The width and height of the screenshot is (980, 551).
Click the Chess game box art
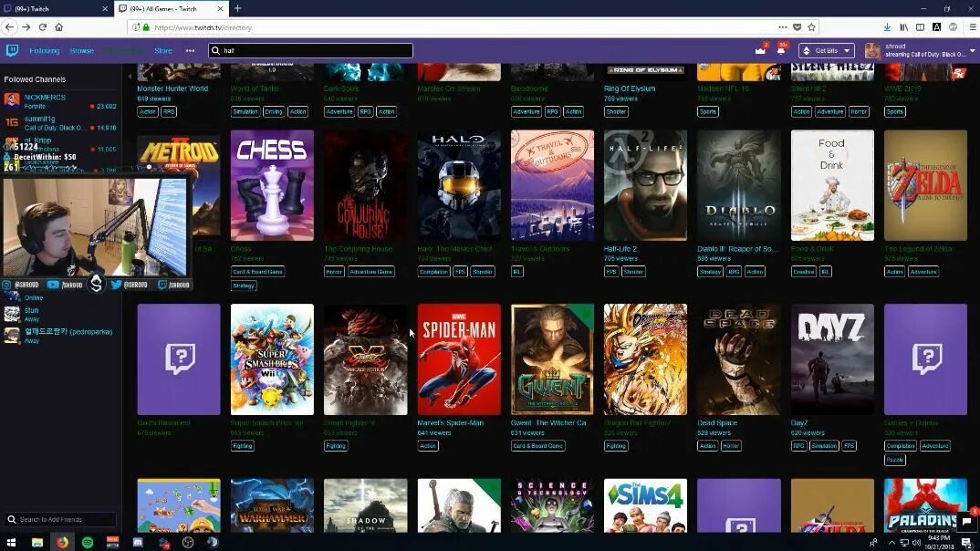coord(272,185)
